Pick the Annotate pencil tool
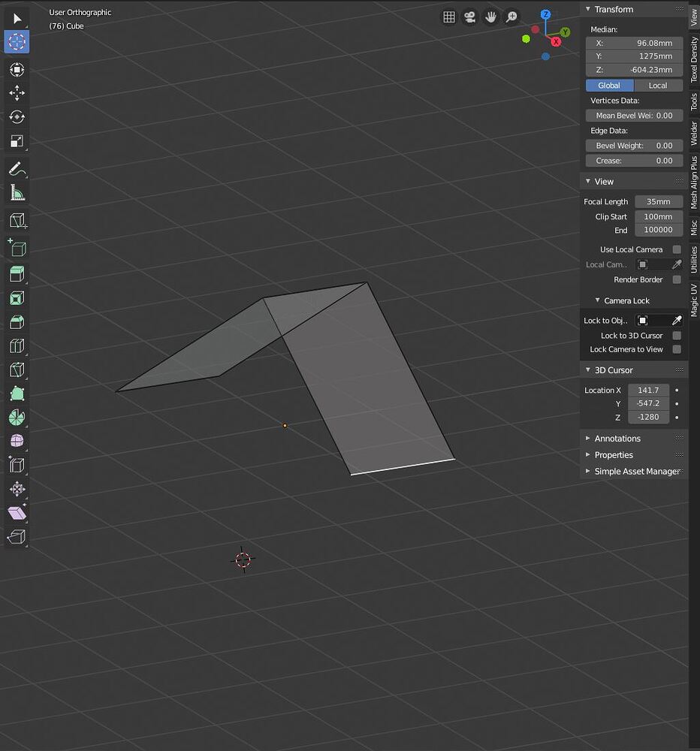Screen dimensions: 700x751 (17, 168)
